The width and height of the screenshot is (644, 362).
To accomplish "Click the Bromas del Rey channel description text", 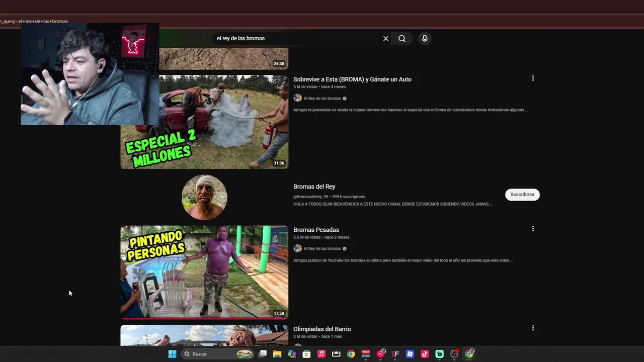I will pos(393,204).
